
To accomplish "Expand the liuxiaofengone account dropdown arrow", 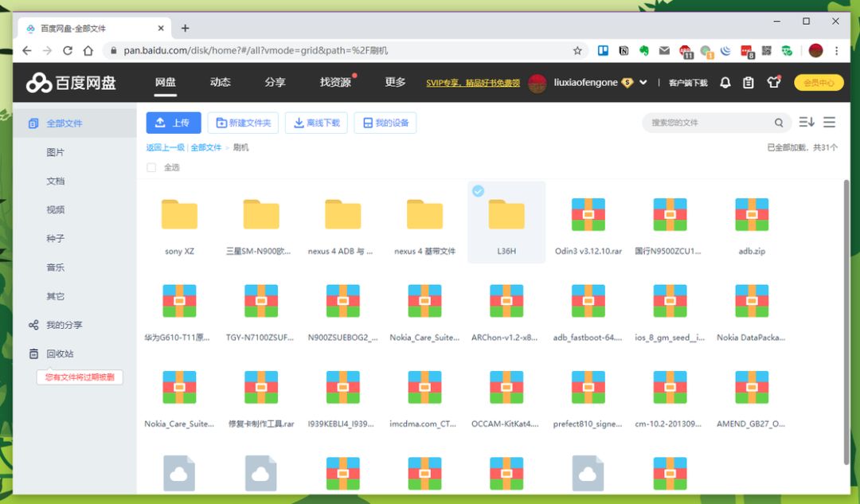I will tap(643, 82).
